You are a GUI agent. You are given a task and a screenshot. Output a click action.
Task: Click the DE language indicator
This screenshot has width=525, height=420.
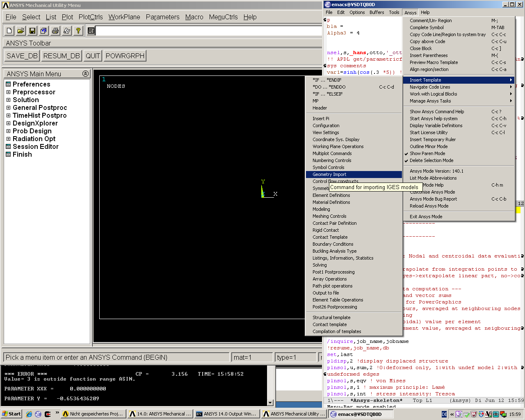pyautogui.click(x=444, y=414)
